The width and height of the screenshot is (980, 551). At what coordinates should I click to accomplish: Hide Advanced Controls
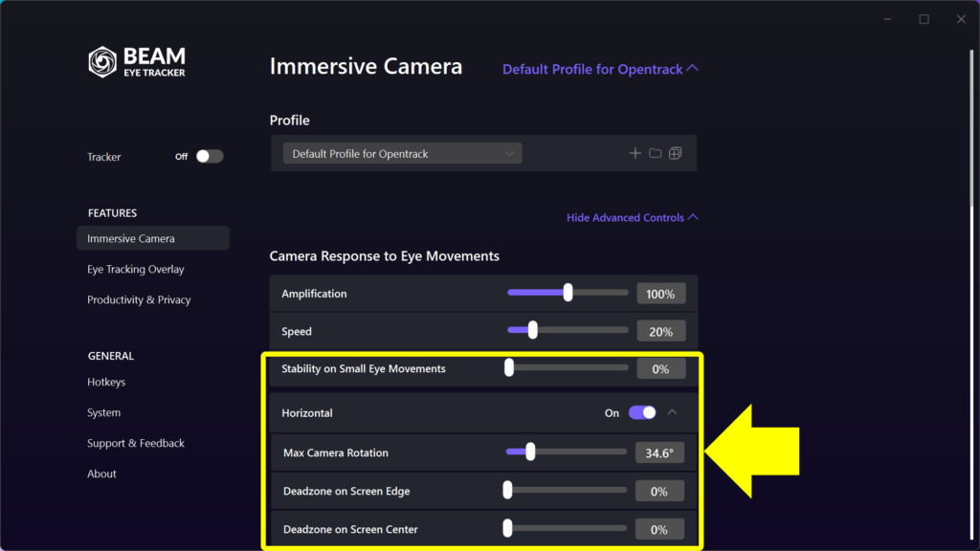(632, 217)
